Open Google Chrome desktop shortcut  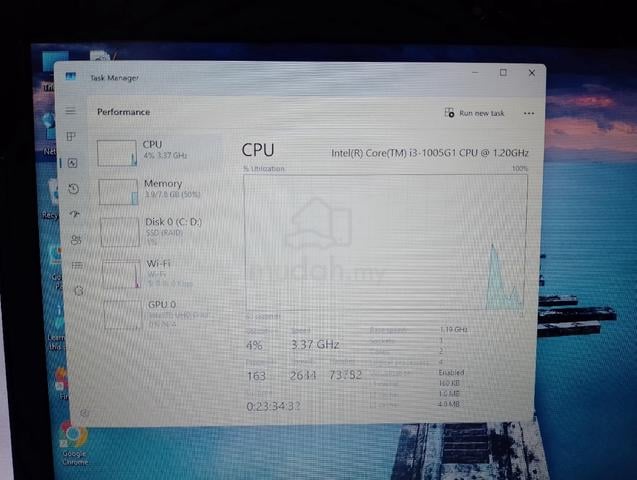(x=74, y=443)
